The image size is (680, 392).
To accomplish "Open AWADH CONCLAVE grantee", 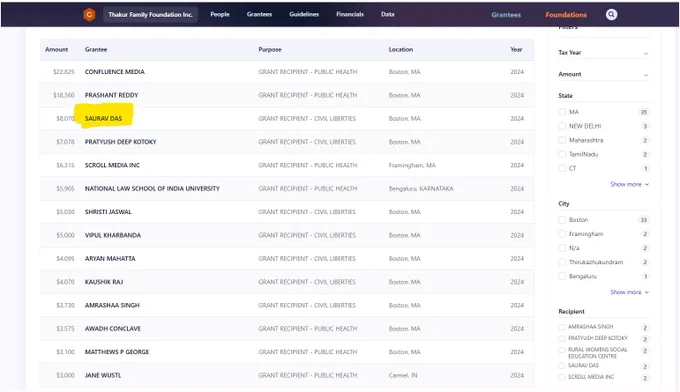I will (x=113, y=329).
